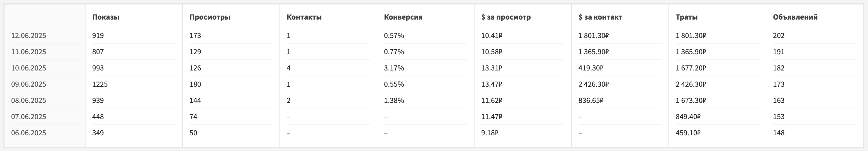Select the Траты column header
Image resolution: width=868 pixels, height=151 pixels.
(x=687, y=17)
